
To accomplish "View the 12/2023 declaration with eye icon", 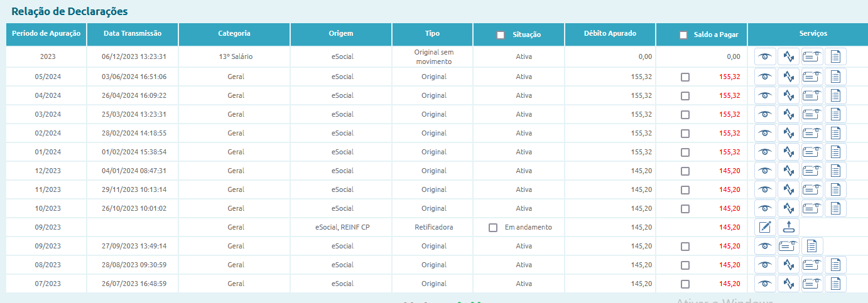I will point(764,171).
